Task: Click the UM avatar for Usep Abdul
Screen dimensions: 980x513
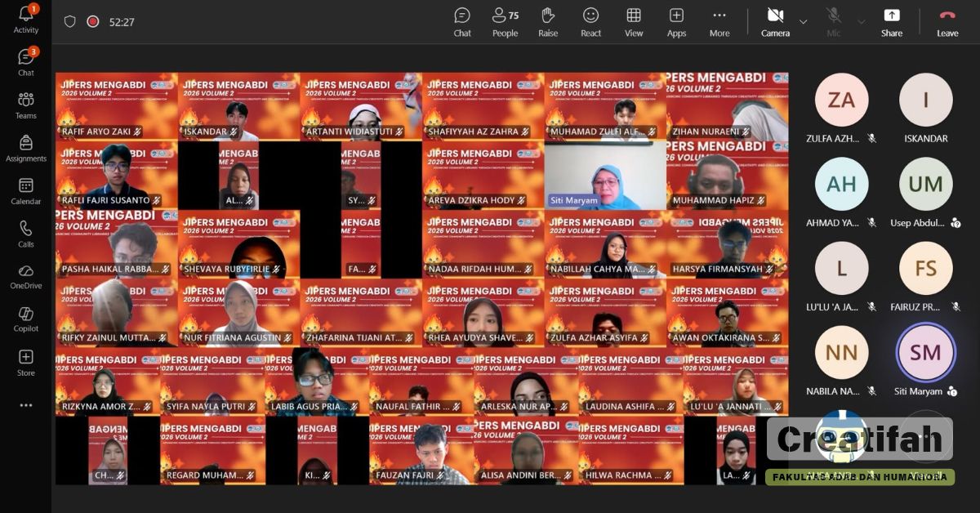Action: click(925, 184)
